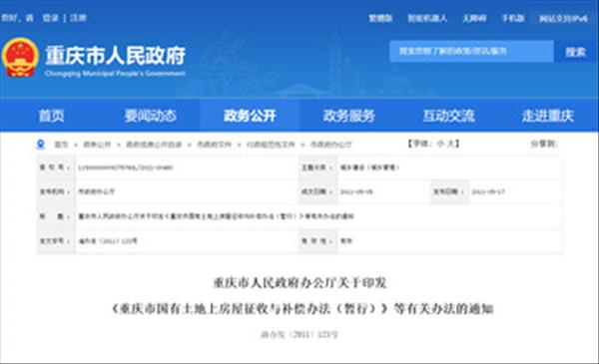Switch to 繁體版 traditional Chinese version

tap(380, 18)
